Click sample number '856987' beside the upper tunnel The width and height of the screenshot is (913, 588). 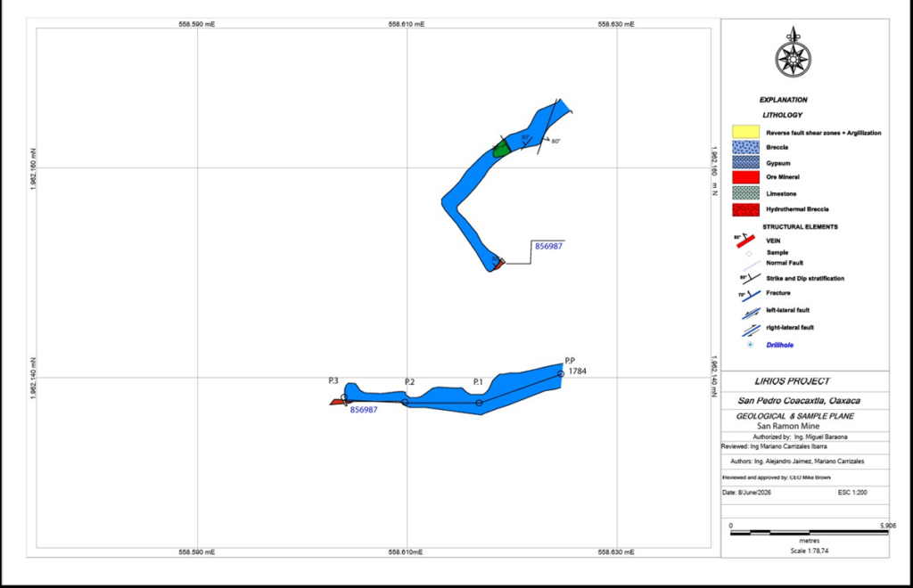548,247
